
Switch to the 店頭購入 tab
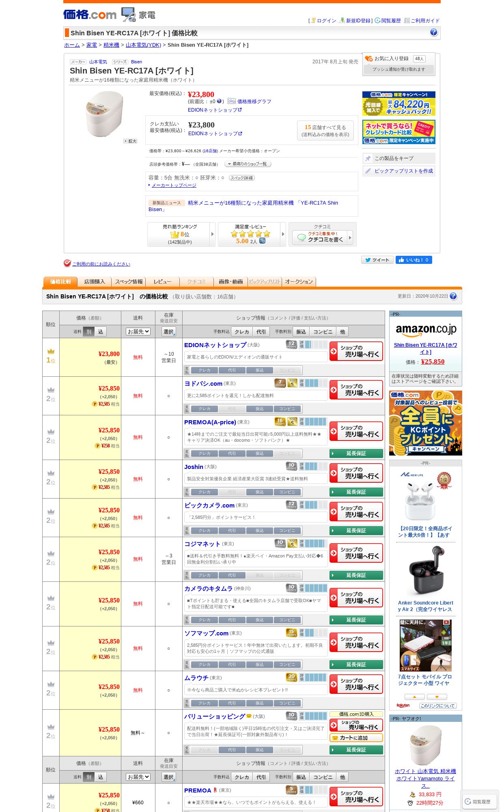[x=95, y=282]
